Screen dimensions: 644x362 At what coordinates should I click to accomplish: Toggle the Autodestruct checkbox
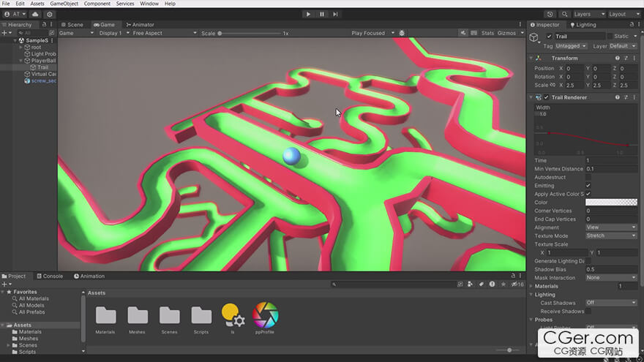(588, 177)
